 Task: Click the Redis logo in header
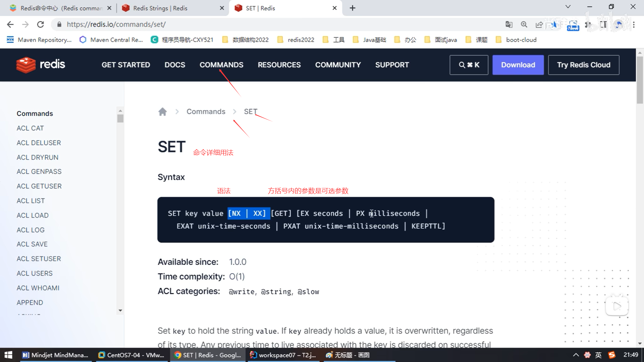pos(41,65)
